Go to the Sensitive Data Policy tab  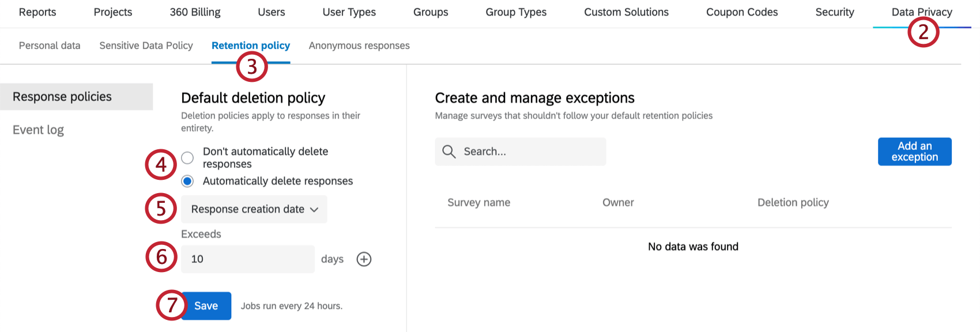[146, 46]
